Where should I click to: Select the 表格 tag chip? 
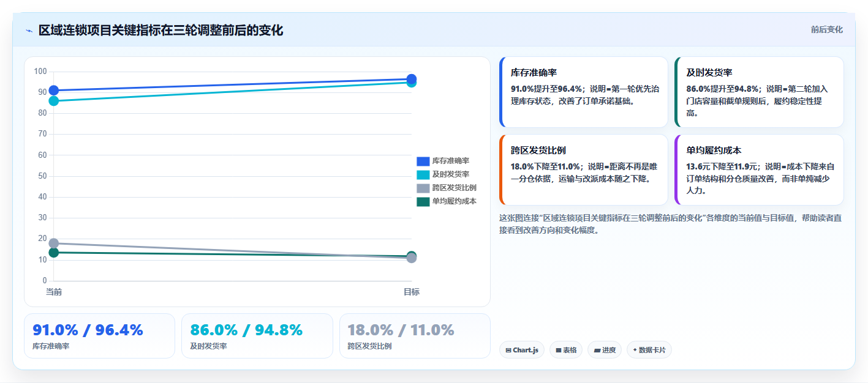(x=566, y=350)
